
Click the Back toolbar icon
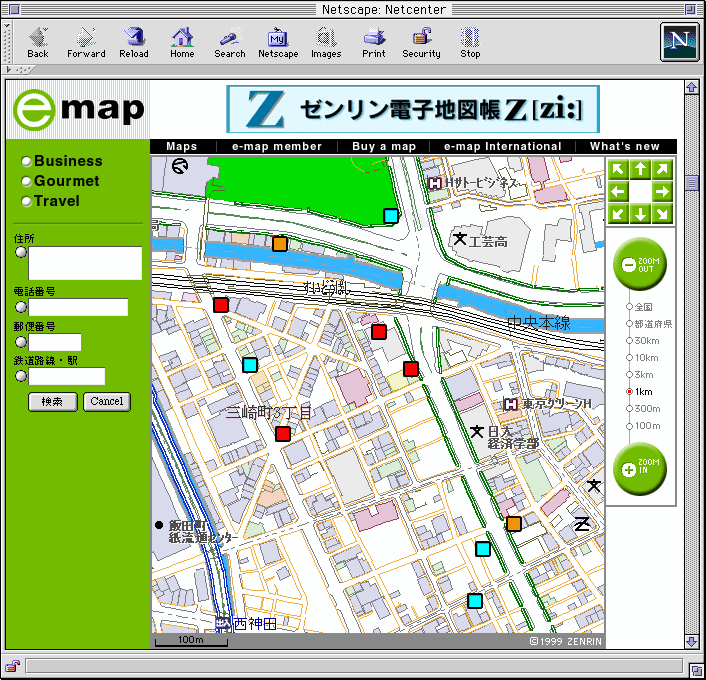(x=38, y=43)
